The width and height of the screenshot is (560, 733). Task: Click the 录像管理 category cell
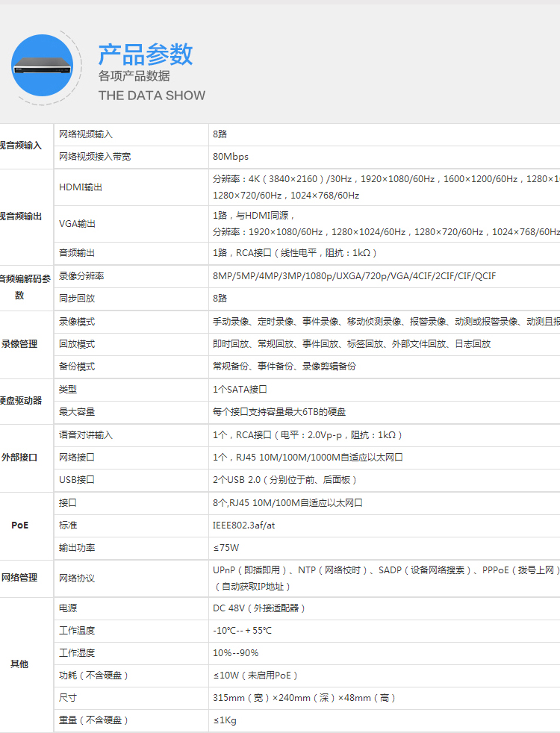[x=19, y=344]
